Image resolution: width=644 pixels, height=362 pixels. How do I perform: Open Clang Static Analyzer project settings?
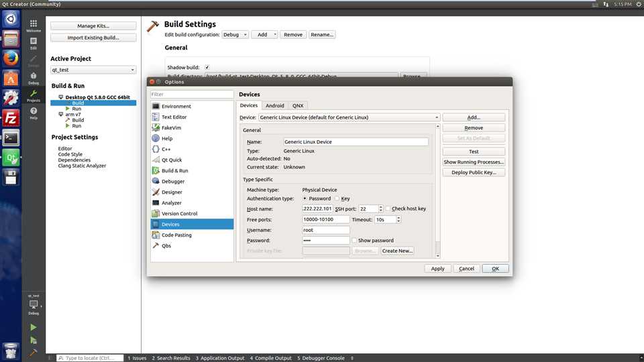(82, 166)
